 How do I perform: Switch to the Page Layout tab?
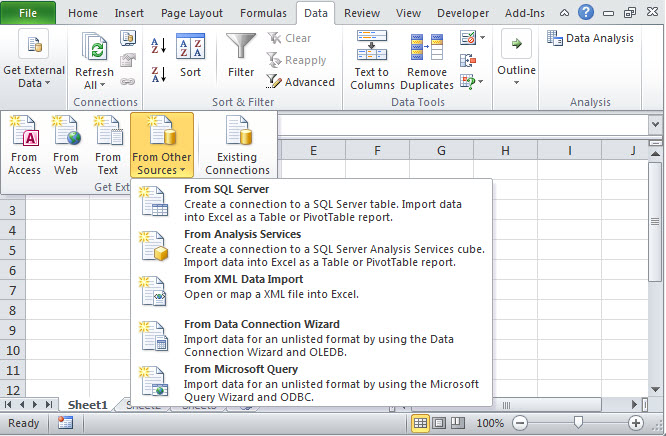192,13
